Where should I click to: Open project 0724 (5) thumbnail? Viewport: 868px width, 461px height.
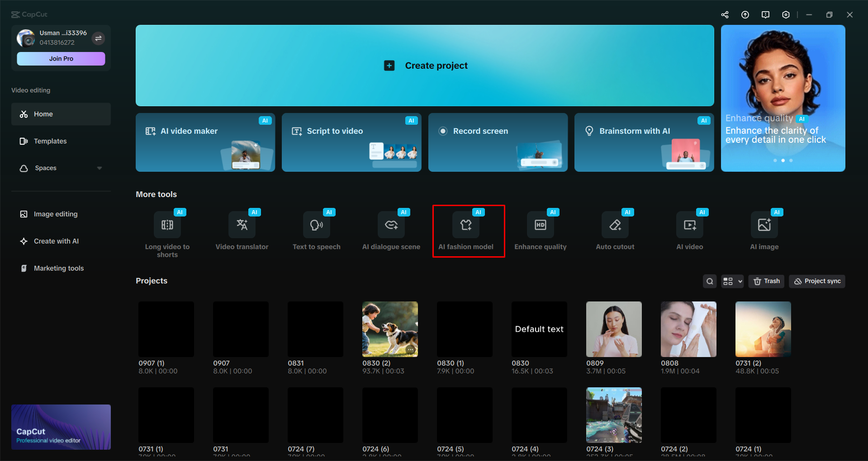coord(465,415)
